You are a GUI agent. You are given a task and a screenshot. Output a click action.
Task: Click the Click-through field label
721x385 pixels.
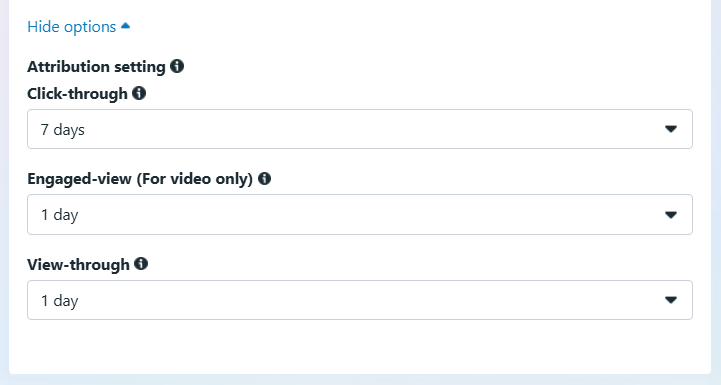click(77, 94)
